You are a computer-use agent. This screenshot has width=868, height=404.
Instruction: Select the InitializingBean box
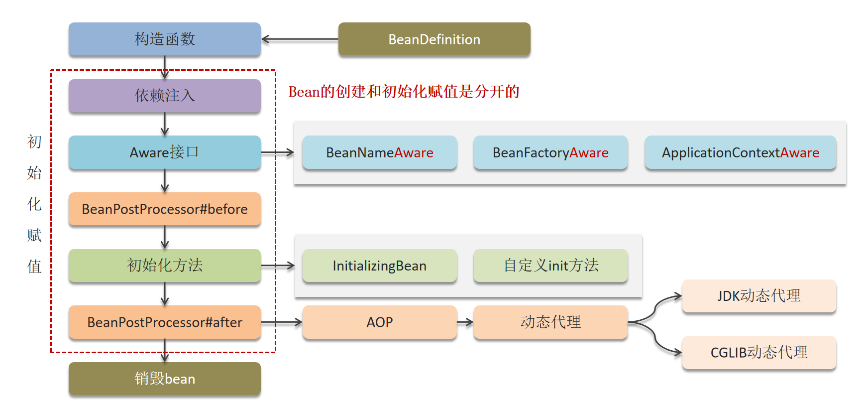point(379,266)
